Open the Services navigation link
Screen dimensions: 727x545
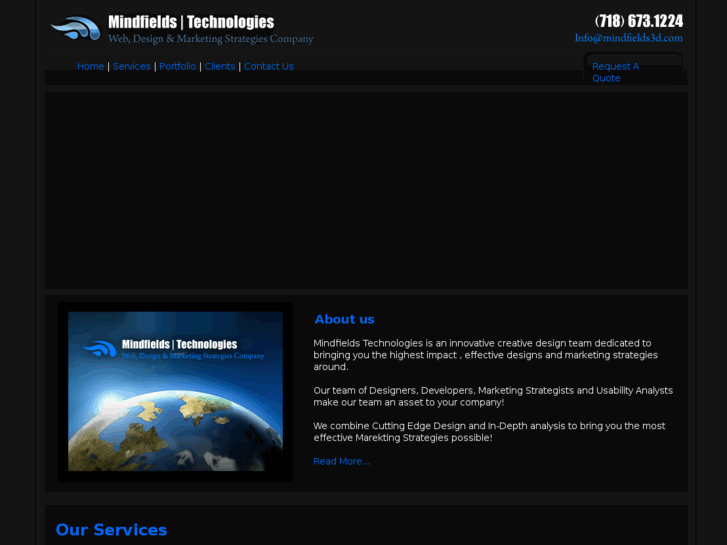[132, 66]
